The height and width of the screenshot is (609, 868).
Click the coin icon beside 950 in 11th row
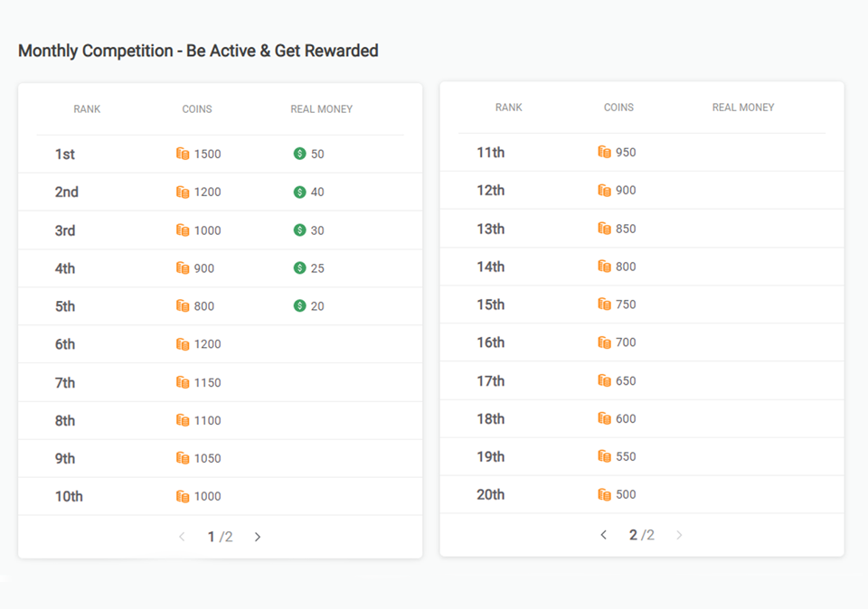[x=604, y=153]
